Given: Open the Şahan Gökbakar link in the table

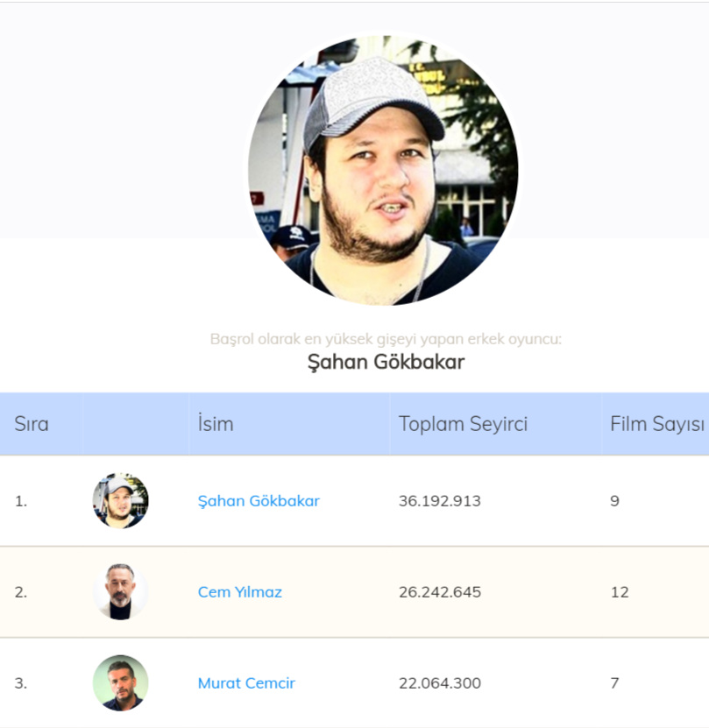Looking at the screenshot, I should [x=259, y=501].
